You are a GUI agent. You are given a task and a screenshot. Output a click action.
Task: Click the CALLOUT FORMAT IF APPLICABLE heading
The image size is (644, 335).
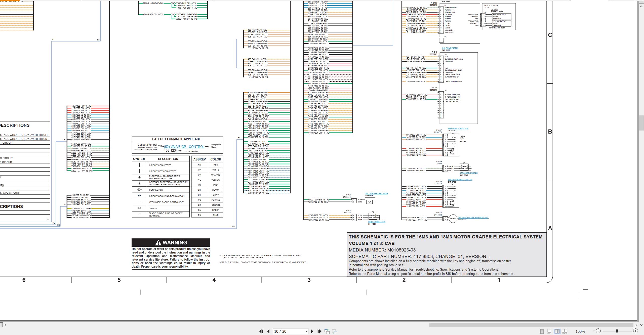coord(177,139)
